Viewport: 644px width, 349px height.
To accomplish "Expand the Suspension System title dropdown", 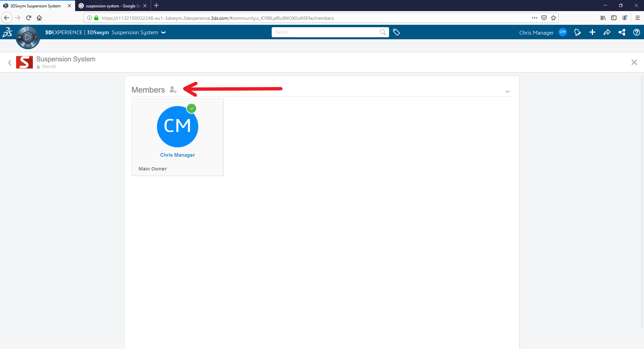I will point(164,33).
